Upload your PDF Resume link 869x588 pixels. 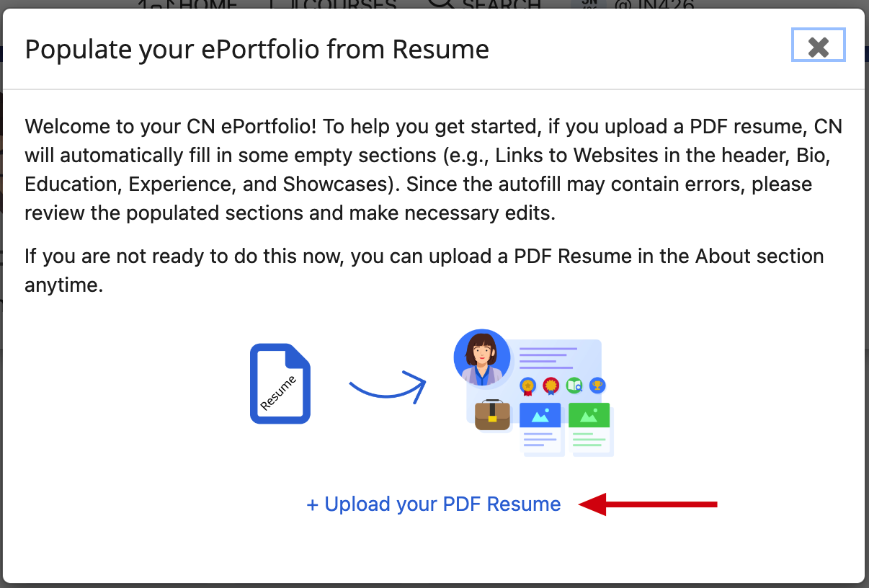(x=434, y=504)
